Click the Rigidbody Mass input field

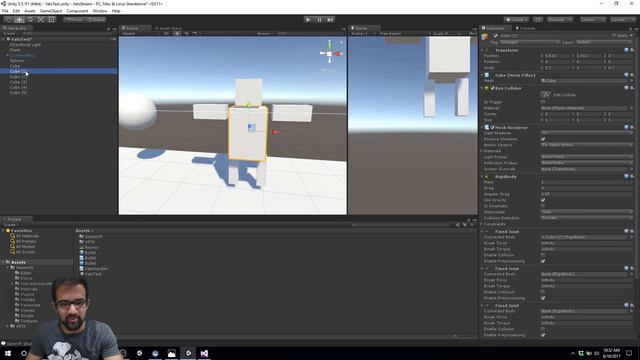coord(586,182)
